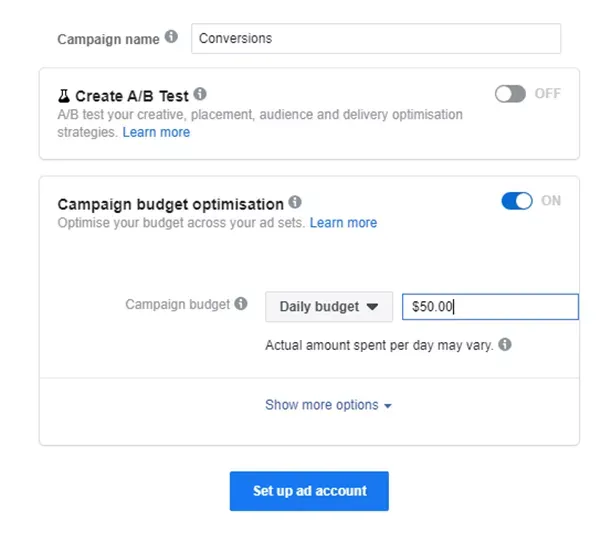Click info icon after 'may vary' text
Image resolution: width=600 pixels, height=542 pixels.
(505, 344)
